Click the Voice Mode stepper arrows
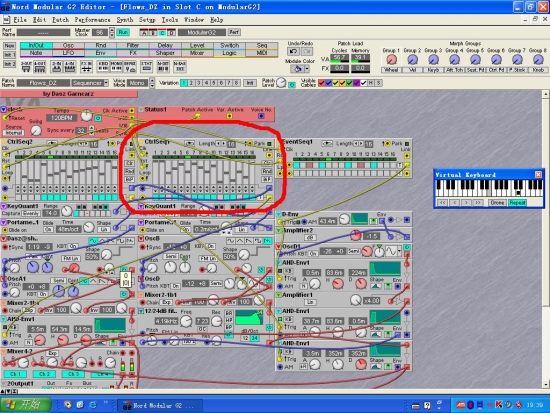Image resolution: width=550 pixels, height=413 pixels. 152,83
